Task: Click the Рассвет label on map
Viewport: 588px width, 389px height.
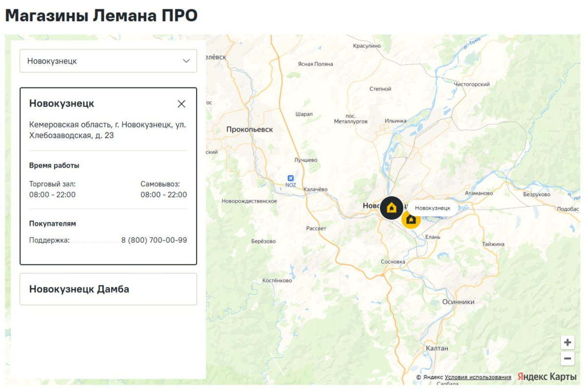Action: tap(316, 228)
